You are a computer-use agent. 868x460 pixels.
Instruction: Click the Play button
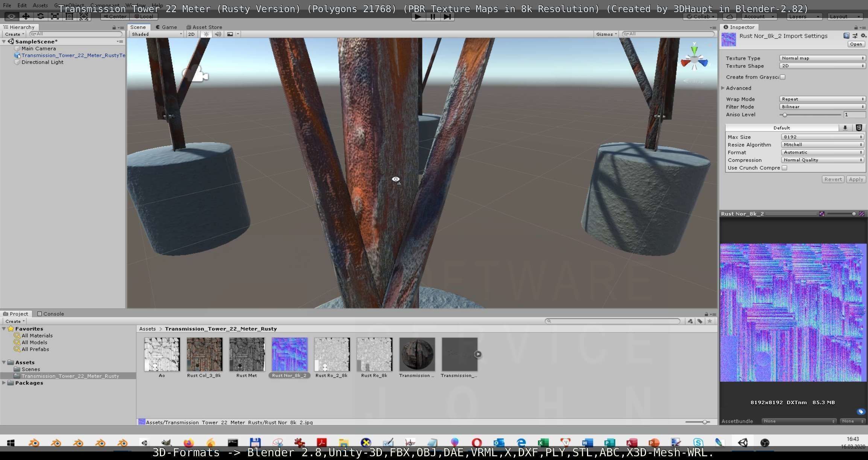(x=418, y=17)
